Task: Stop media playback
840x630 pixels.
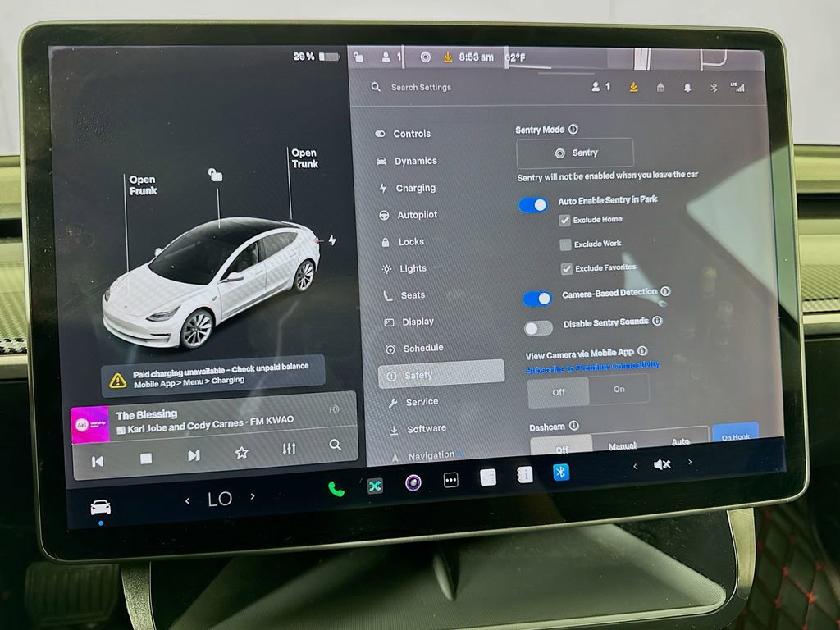Action: (x=146, y=459)
